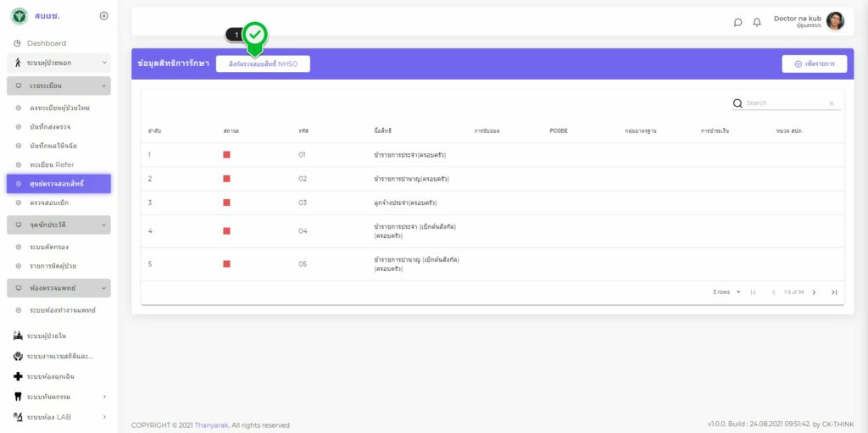Click into the Search input field
Image resolution: width=868 pixels, height=433 pixels.
pyautogui.click(x=784, y=103)
